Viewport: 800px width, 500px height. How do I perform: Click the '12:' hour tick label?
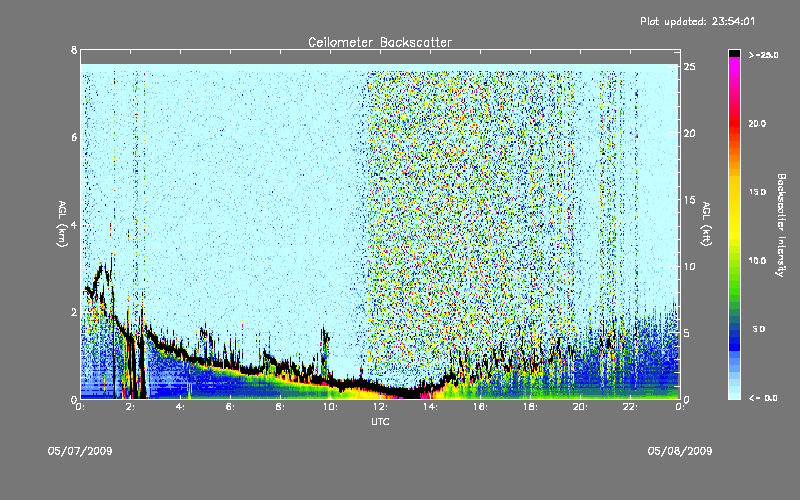380,407
